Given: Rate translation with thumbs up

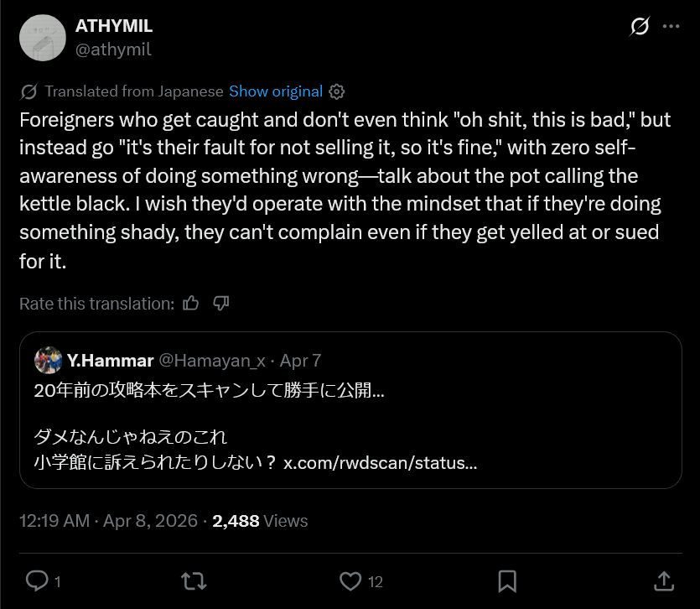Looking at the screenshot, I should click(191, 304).
